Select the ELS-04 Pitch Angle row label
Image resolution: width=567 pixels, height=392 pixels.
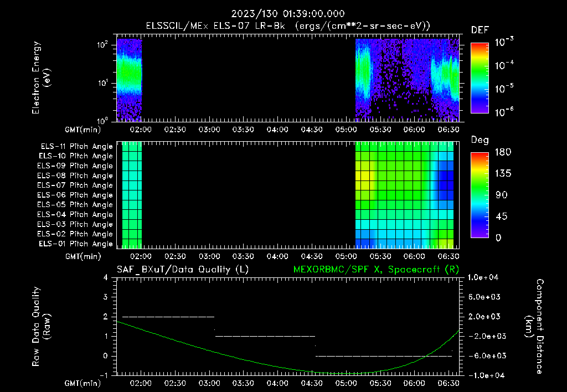(x=75, y=214)
